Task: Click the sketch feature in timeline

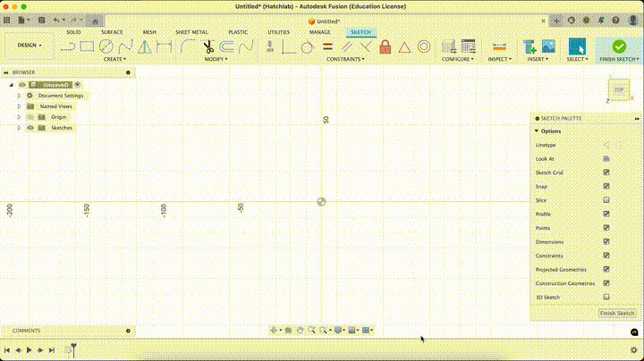Action: click(68, 350)
